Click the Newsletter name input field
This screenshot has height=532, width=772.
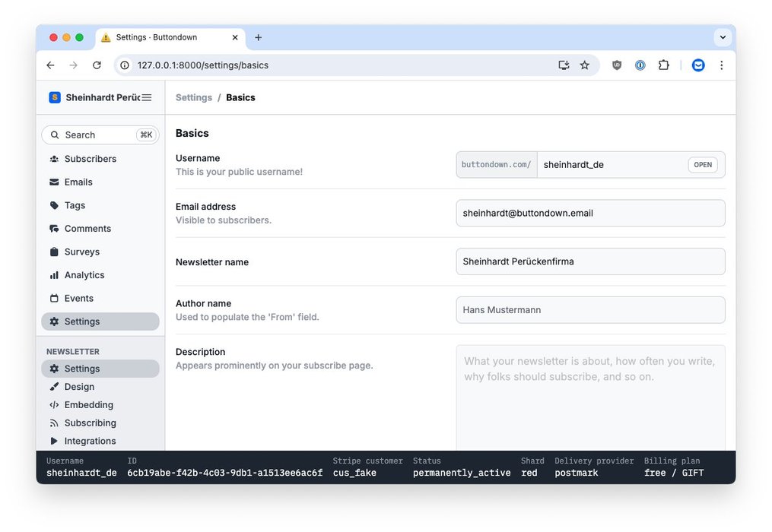coord(590,261)
